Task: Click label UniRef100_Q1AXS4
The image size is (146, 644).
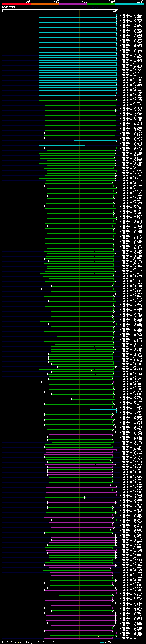Action: (x=131, y=427)
